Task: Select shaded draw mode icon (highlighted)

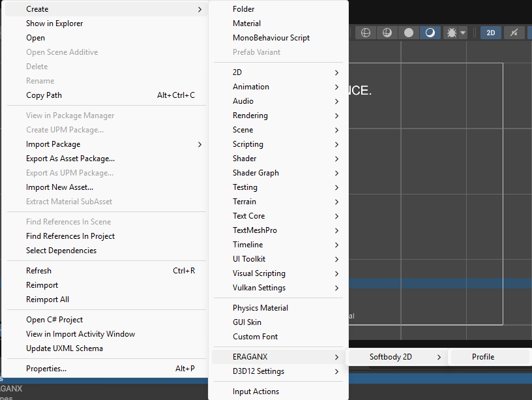Action: click(x=430, y=33)
